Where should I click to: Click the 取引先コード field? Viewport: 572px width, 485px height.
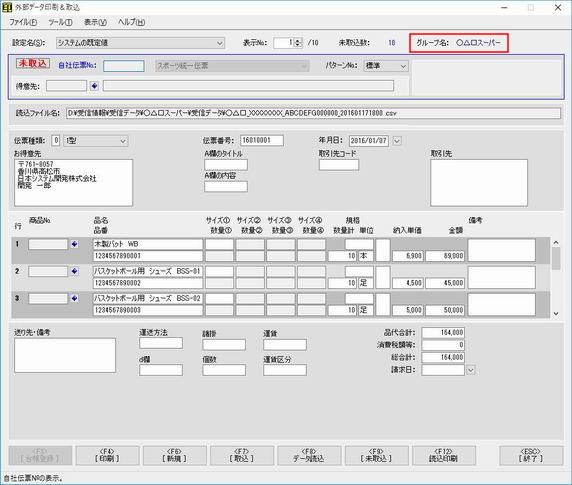339,165
